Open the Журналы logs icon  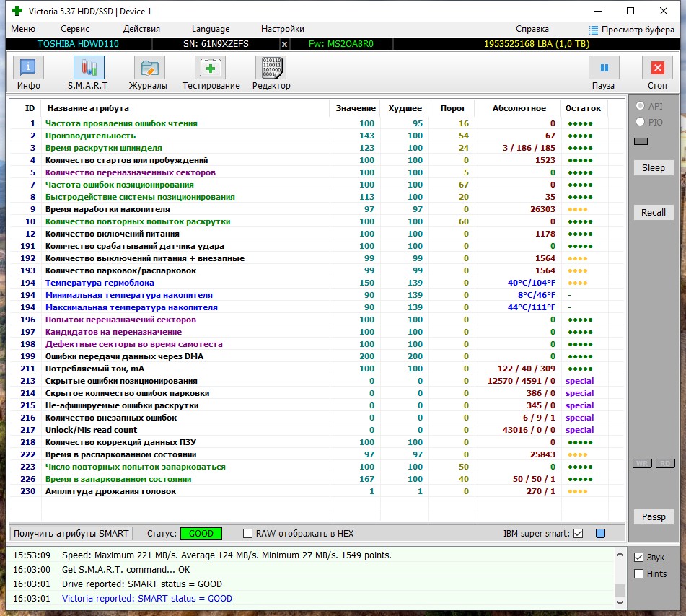149,68
